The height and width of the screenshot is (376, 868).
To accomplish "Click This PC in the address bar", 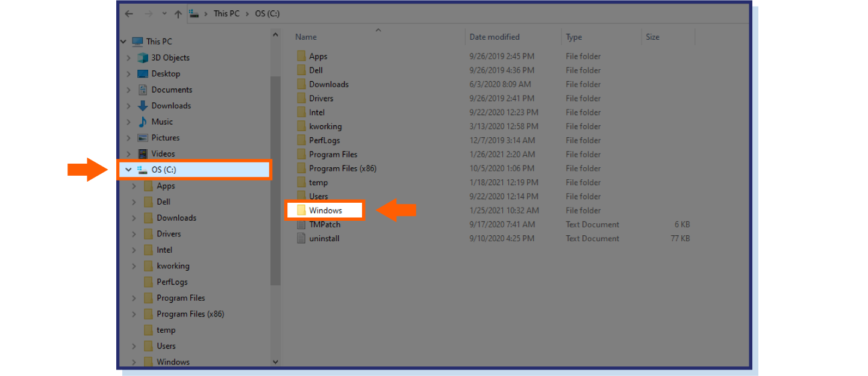I will pos(226,14).
